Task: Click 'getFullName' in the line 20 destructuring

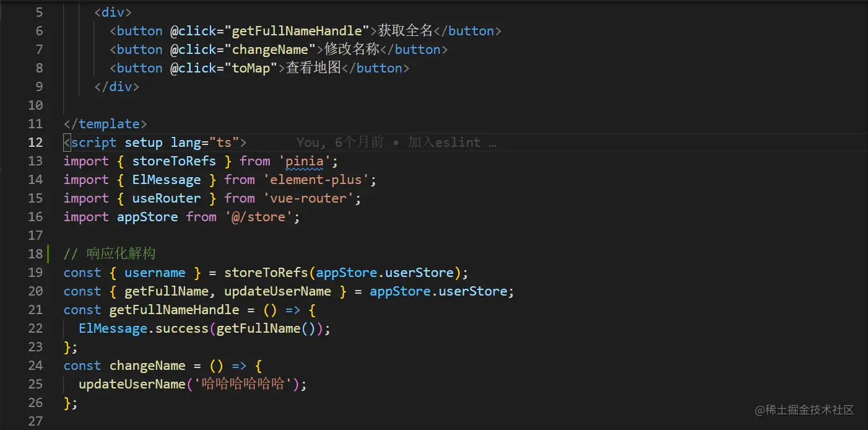Action: pyautogui.click(x=166, y=291)
